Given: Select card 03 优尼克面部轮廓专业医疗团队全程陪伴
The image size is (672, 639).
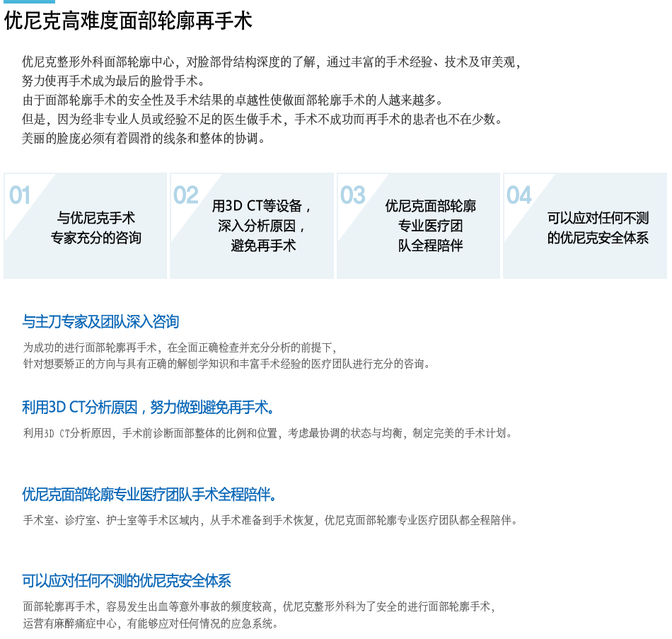Looking at the screenshot, I should point(418,226).
